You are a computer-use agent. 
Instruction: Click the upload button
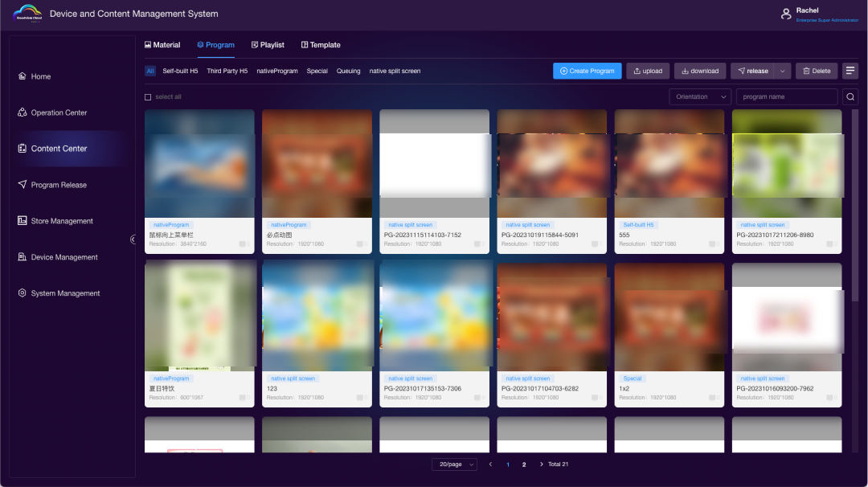pos(648,71)
